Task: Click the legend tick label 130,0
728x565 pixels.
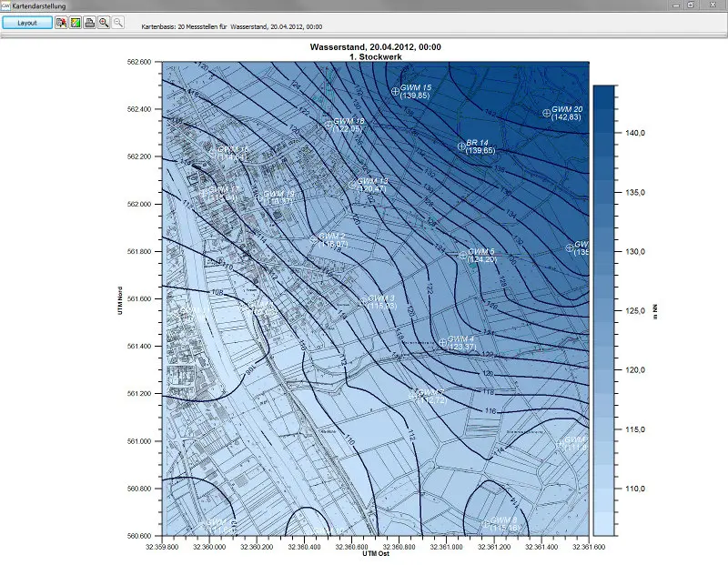Action: pos(634,252)
